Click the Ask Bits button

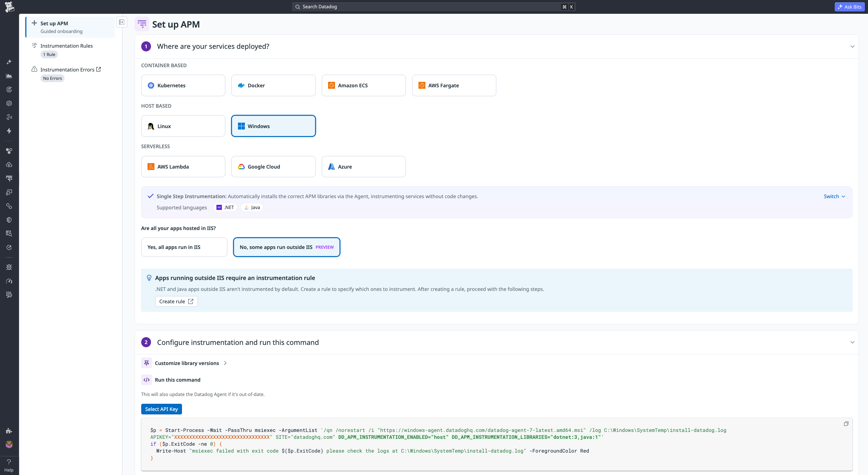coord(849,7)
